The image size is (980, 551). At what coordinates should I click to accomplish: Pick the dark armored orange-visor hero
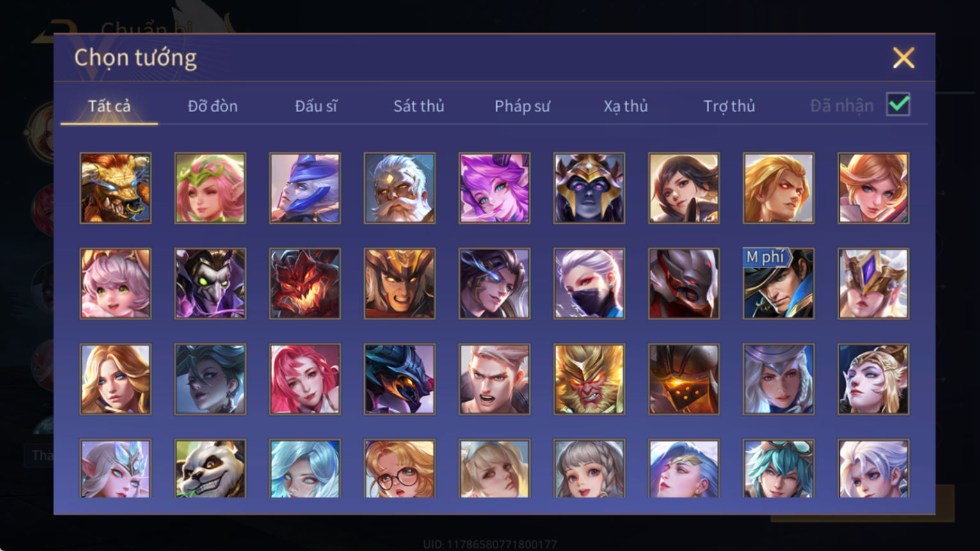[684, 379]
